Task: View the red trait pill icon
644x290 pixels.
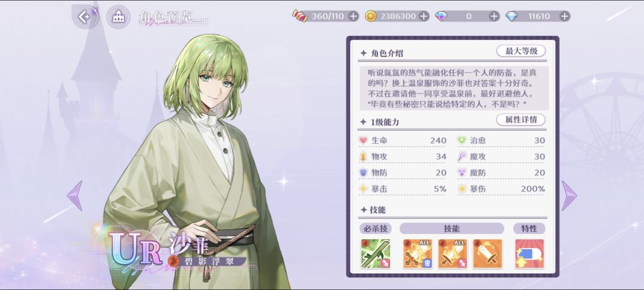Action: [x=530, y=254]
